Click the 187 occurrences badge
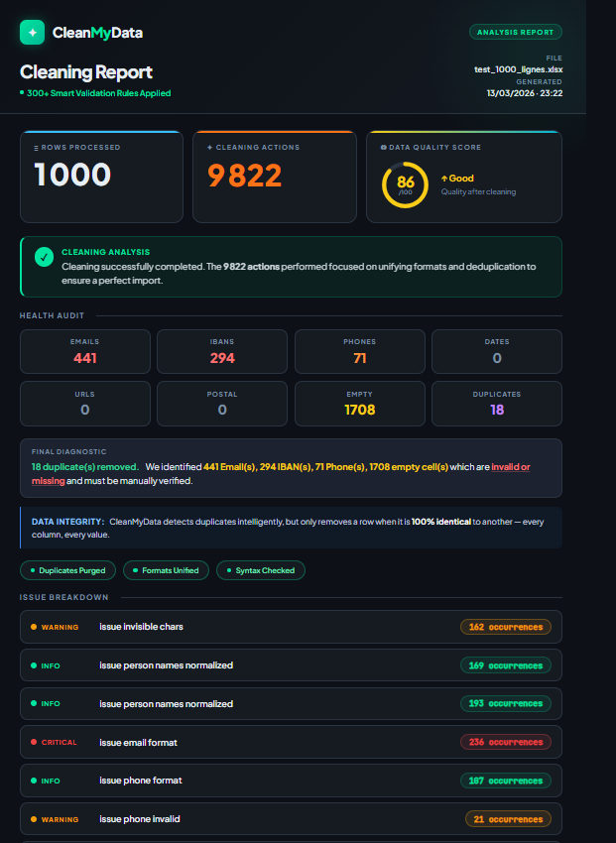This screenshot has width=616, height=843. 506,781
